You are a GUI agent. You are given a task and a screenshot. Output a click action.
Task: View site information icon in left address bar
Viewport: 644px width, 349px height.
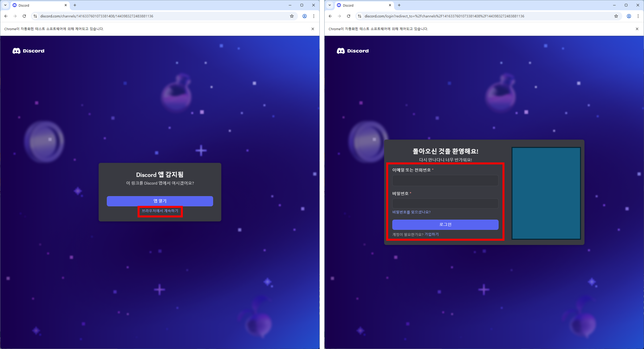35,16
